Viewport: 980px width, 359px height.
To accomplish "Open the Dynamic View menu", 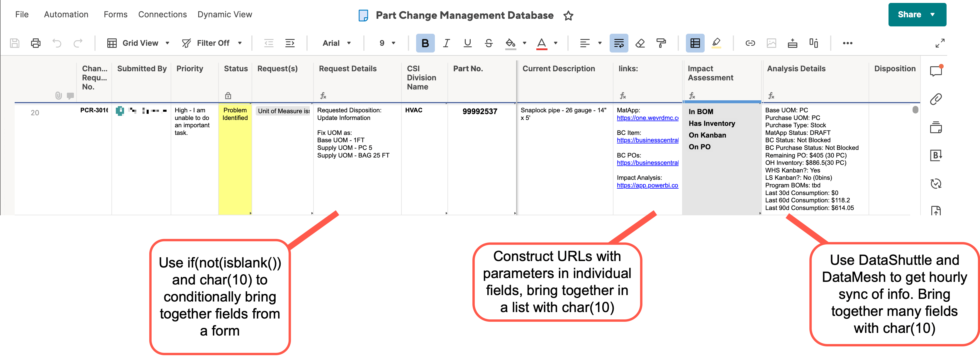I will (x=225, y=14).
